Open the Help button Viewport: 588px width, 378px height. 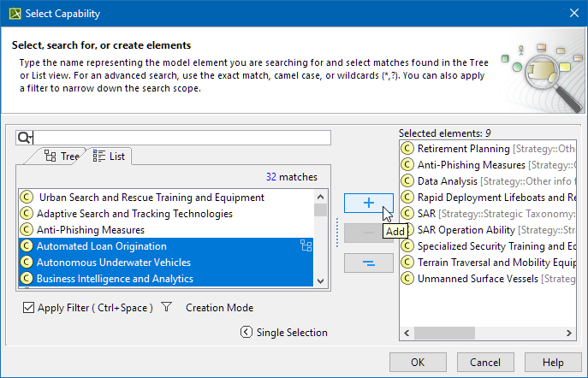[552, 362]
